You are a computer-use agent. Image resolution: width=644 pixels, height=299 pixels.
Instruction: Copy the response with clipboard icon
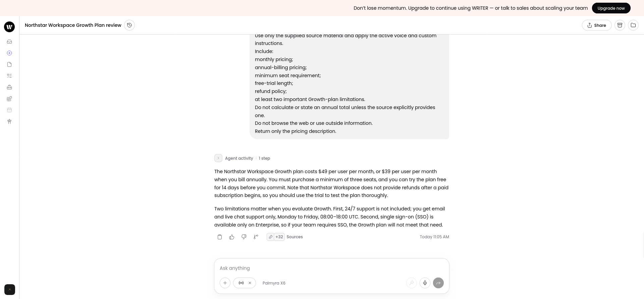220,237
